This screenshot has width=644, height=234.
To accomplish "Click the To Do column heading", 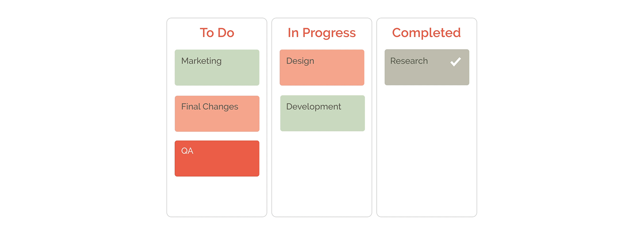I will (217, 33).
